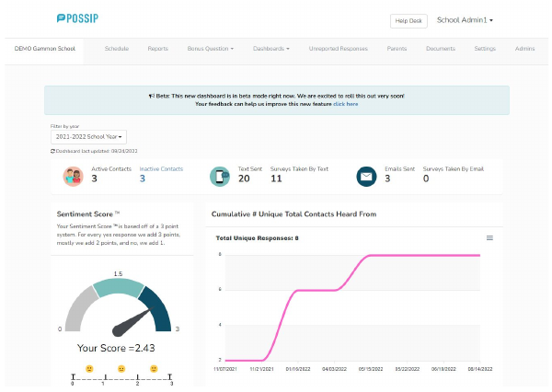The width and height of the screenshot is (552, 392).
Task: Click the dashboard refresh icon
Action: point(52,151)
